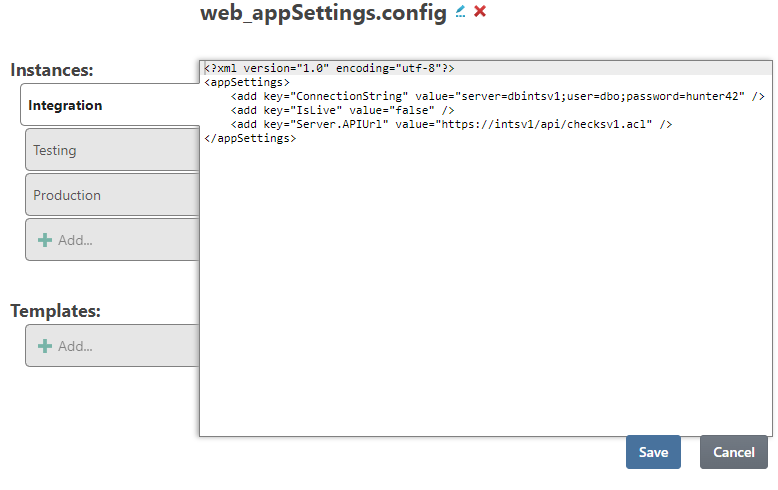The image size is (778, 490).
Task: Click the Instances heading label
Action: coord(52,70)
